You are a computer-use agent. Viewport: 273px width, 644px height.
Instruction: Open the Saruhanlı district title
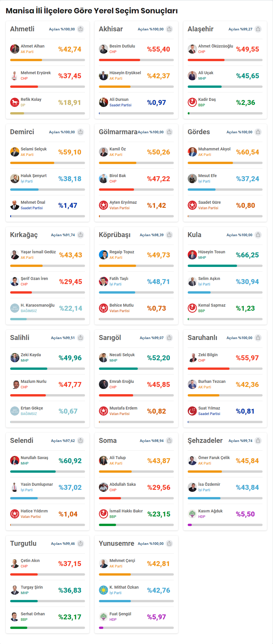tap(202, 338)
